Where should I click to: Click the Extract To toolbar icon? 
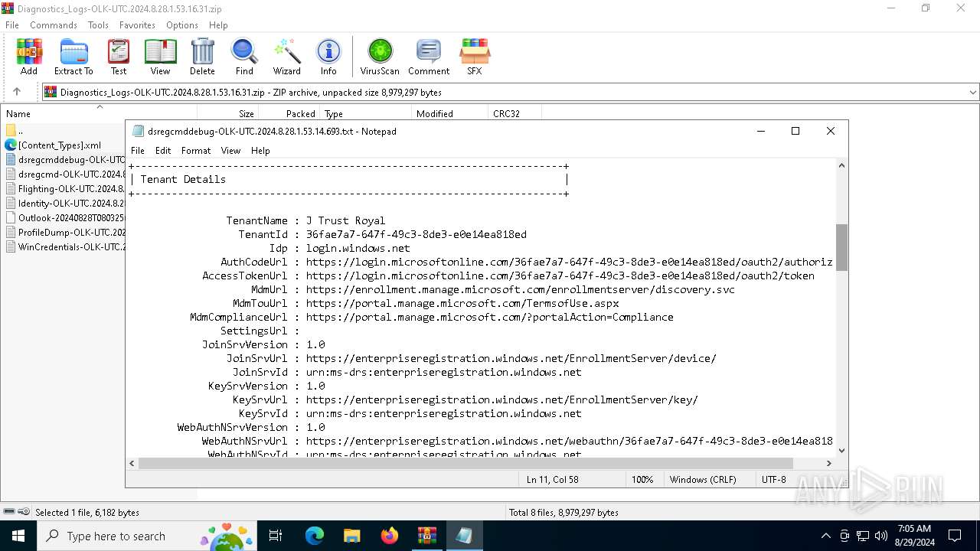[x=73, y=57]
